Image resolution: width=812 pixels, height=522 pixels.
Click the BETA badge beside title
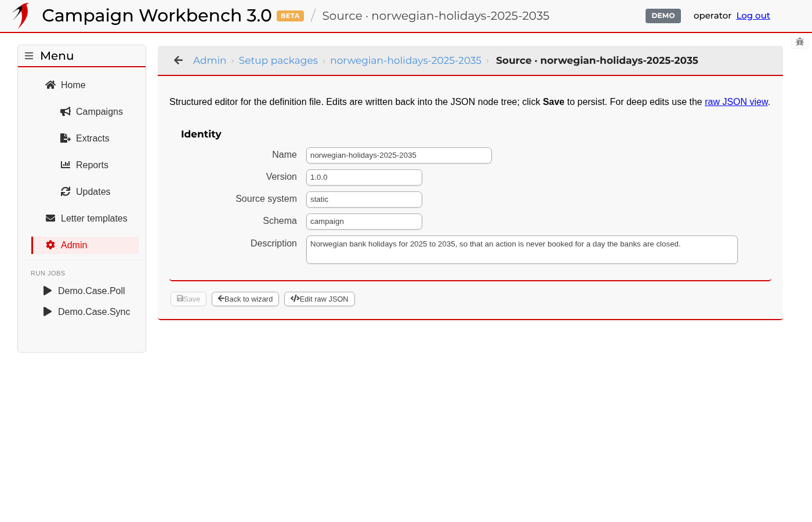290,16
